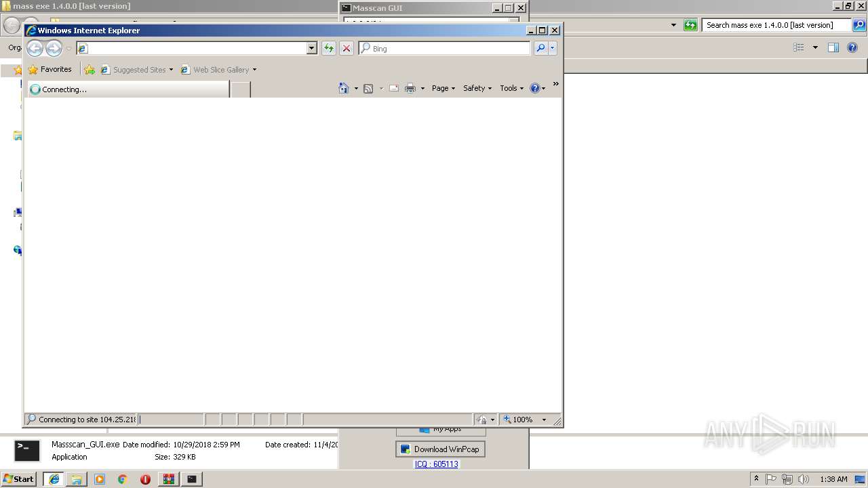Click into the Internet Explorer address bar
This screenshot has width=868, height=488.
tap(192, 48)
